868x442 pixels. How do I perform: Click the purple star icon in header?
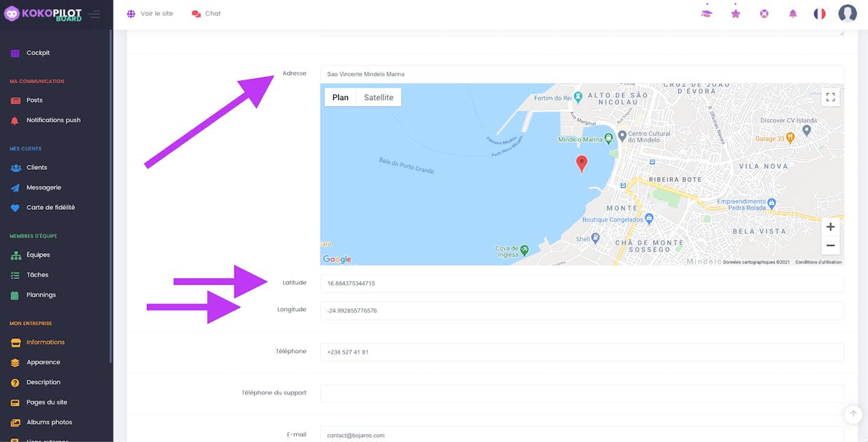736,13
